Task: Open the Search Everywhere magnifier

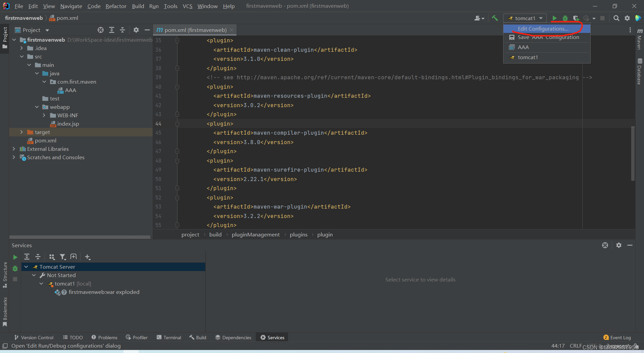Action: 616,18
